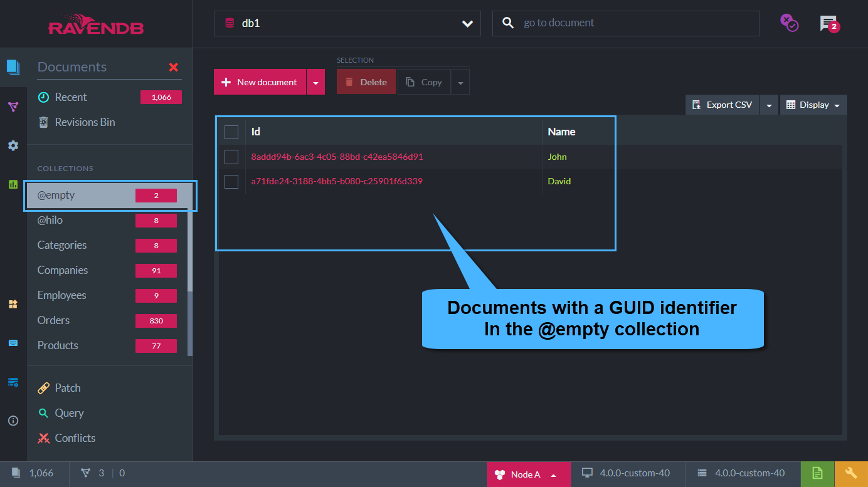Click the Patch bandage icon
Screen dimensions: 868x487
(x=43, y=388)
